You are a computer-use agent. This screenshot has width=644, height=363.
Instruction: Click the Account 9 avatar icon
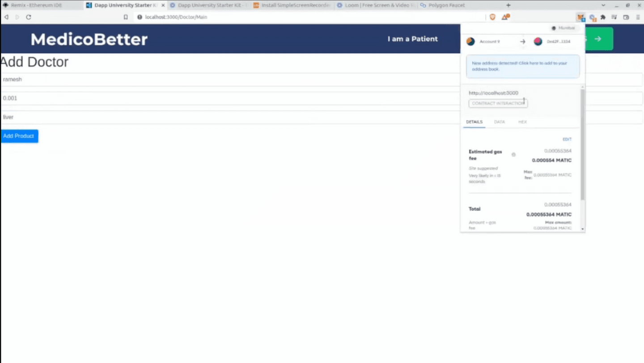470,42
